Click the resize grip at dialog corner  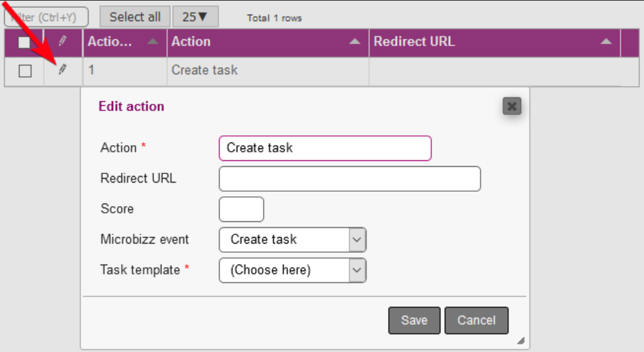coord(520,341)
